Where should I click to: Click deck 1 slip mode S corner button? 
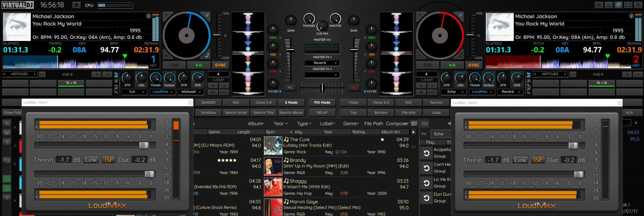point(166,15)
